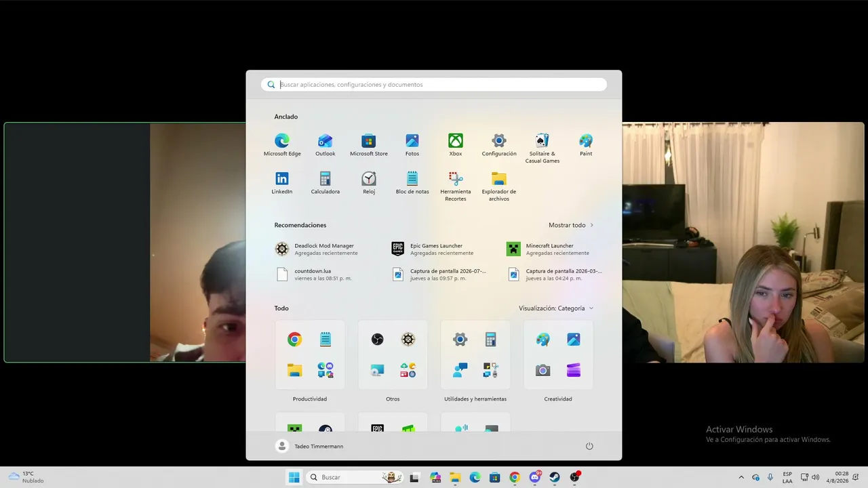Screen dimensions: 868x488
Task: Open the OneDrive cloud tray icon
Action: click(x=756, y=477)
